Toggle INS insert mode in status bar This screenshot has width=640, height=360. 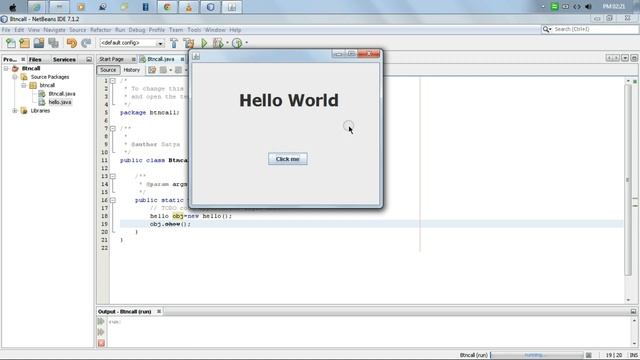click(x=633, y=356)
